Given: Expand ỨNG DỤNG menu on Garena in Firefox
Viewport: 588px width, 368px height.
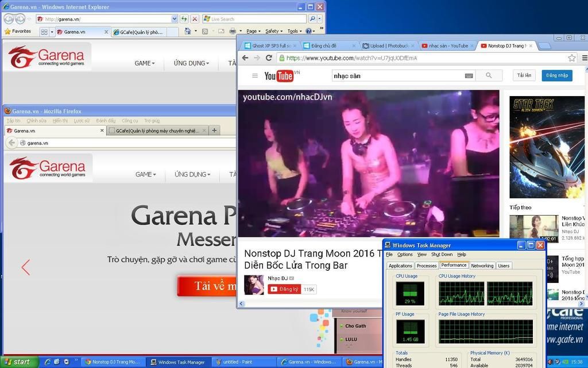Looking at the screenshot, I should [x=192, y=174].
